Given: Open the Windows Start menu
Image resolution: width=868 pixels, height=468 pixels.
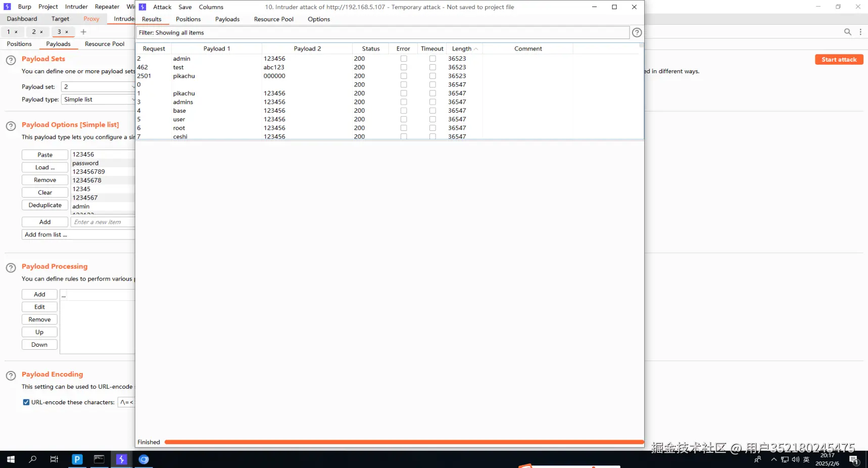Looking at the screenshot, I should (x=11, y=459).
